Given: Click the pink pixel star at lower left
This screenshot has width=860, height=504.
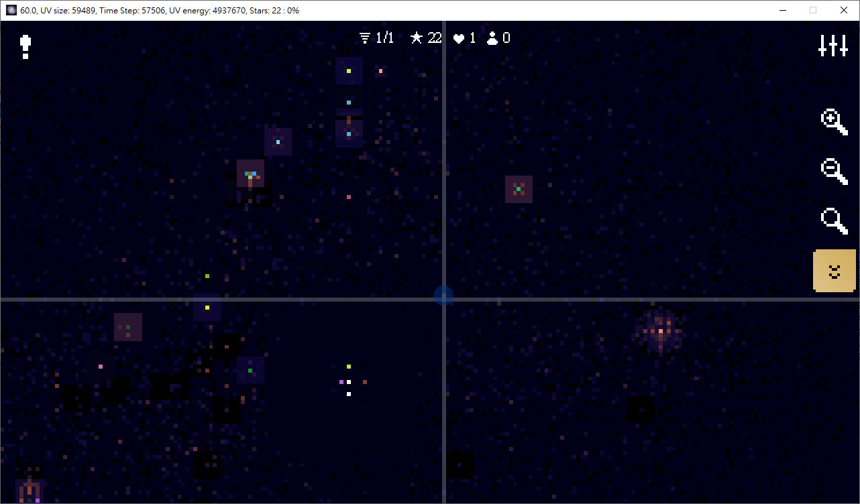Looking at the screenshot, I should point(101,367).
